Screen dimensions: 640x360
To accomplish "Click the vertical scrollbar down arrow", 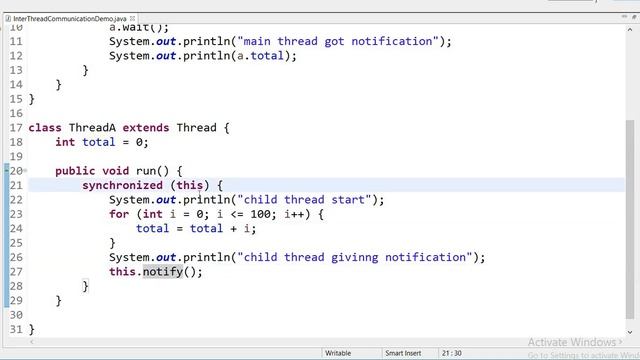I will coord(630,332).
